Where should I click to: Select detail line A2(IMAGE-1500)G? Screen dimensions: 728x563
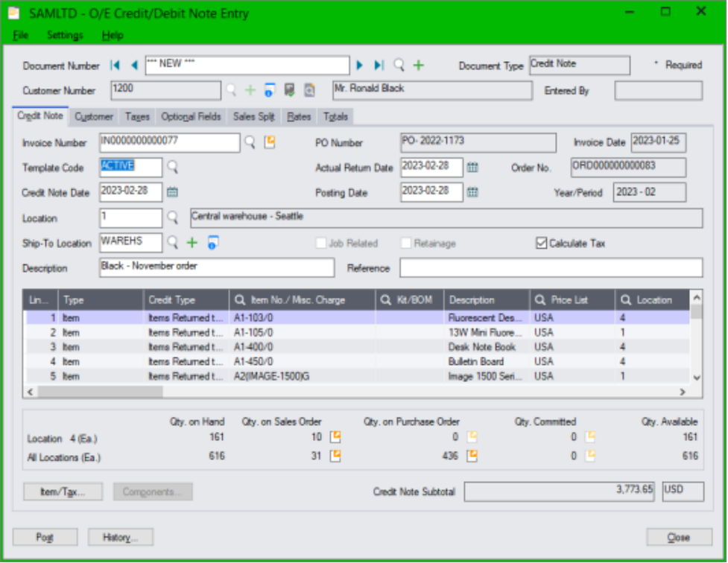357,376
